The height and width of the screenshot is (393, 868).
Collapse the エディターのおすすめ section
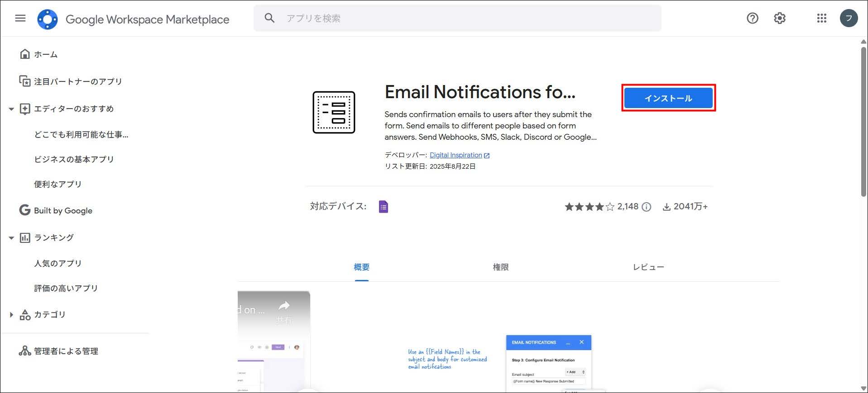click(11, 109)
